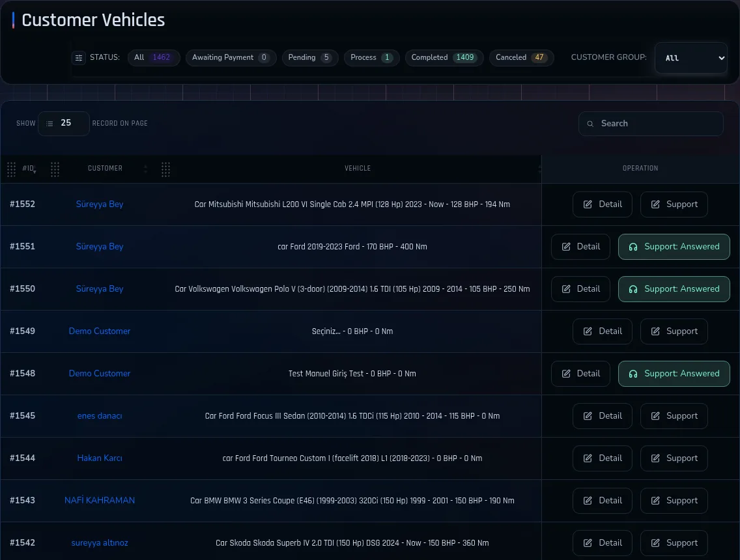740x560 pixels.
Task: Sort the table by the VEHICLE column
Action: point(358,169)
